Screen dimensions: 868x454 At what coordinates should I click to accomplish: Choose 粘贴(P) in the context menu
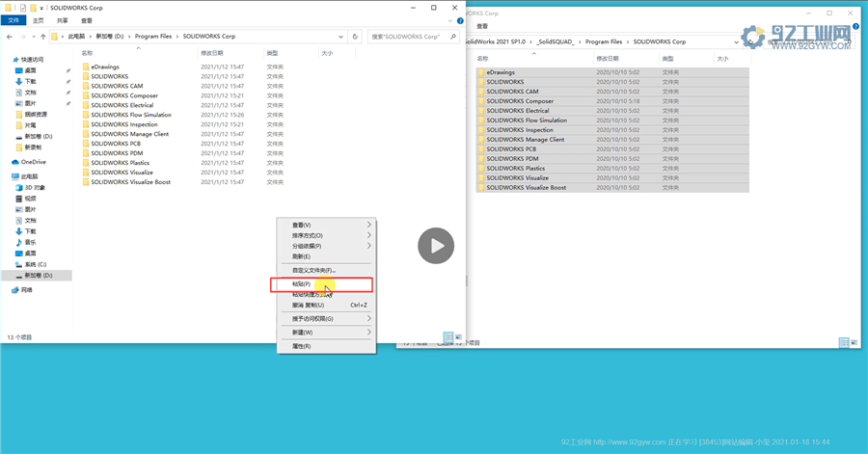tap(321, 284)
